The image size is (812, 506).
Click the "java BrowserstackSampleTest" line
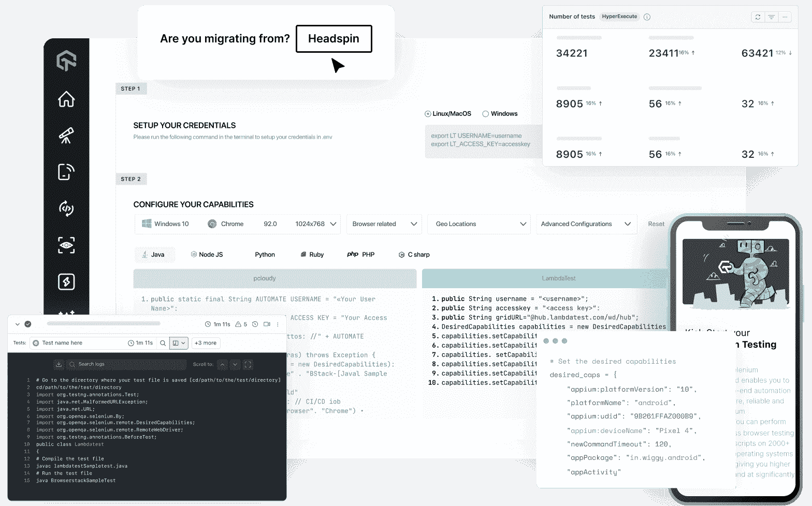tap(76, 481)
